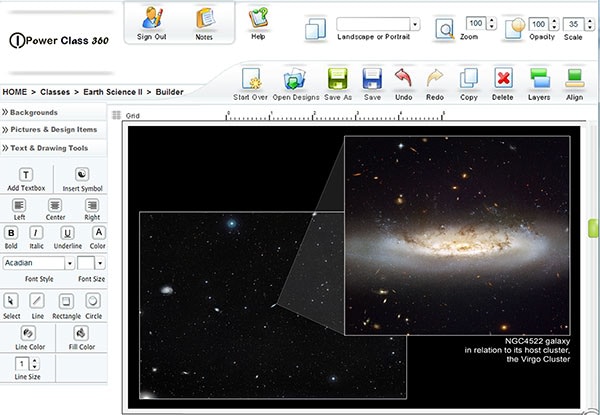
Task: Redo the last action
Action: pyautogui.click(x=435, y=78)
